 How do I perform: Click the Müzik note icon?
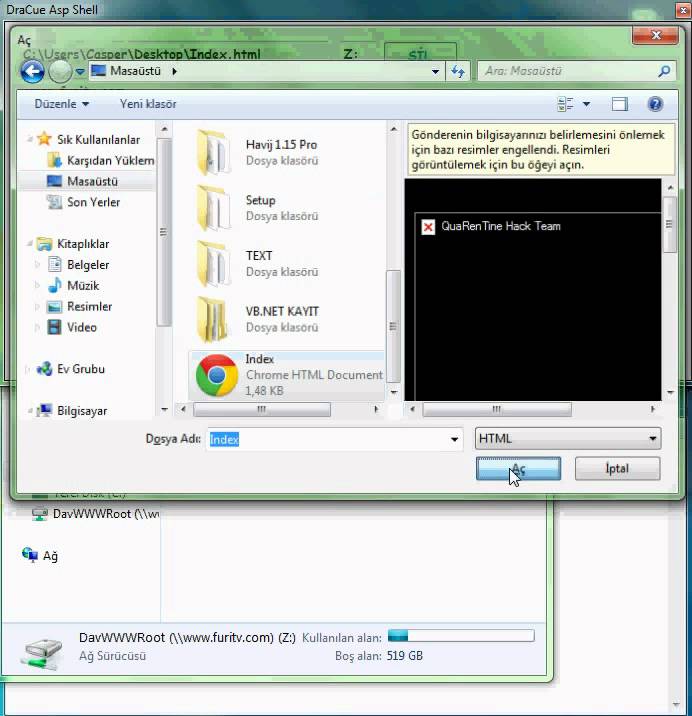coord(54,285)
